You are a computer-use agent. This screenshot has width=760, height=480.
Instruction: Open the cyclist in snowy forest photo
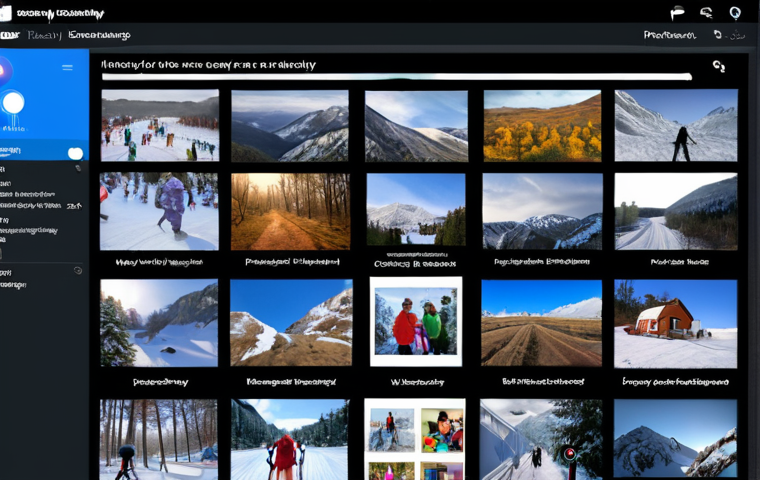pyautogui.click(x=158, y=439)
